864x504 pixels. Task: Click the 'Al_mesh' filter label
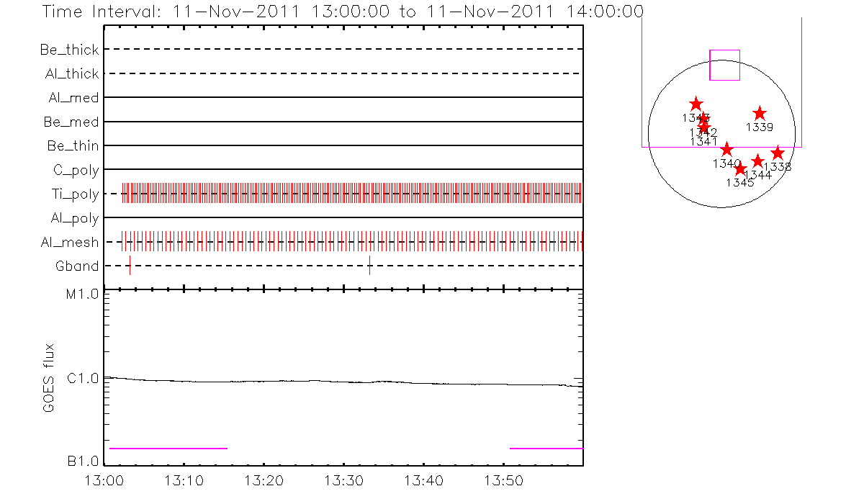tap(71, 243)
